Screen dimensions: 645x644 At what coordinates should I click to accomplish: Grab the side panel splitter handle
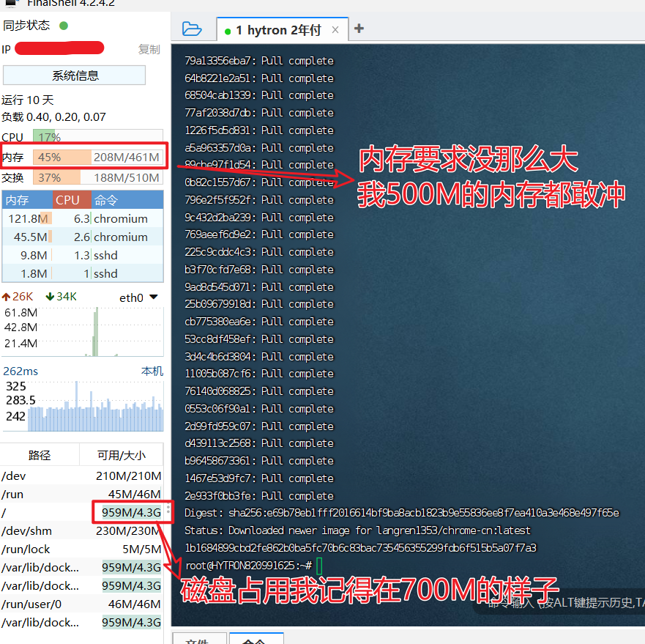(x=169, y=510)
